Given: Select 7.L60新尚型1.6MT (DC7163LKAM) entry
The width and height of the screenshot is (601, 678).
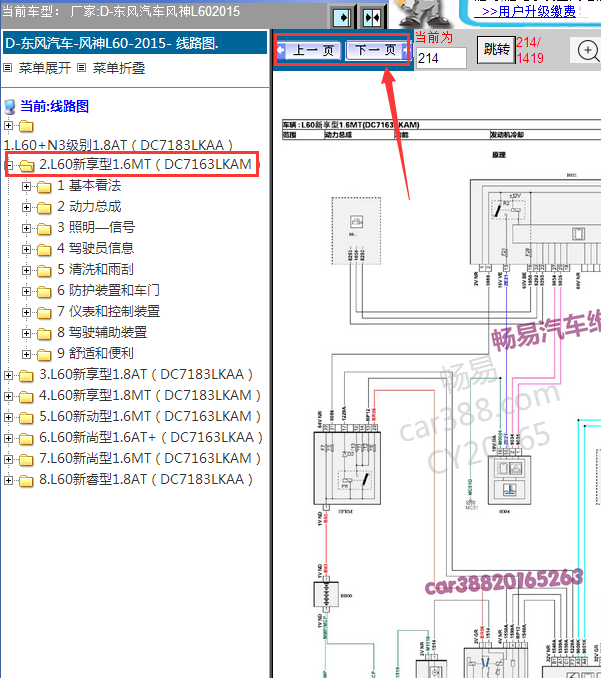Looking at the screenshot, I should [x=150, y=458].
